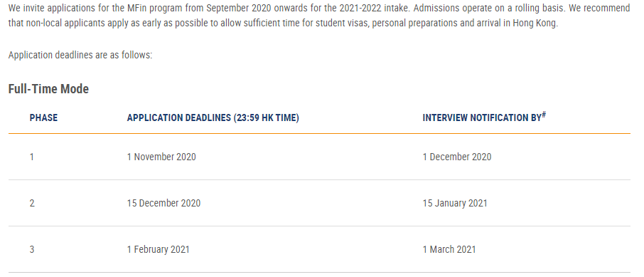Click the hash footnote marker superscript
The width and height of the screenshot is (644, 277).
544,115
